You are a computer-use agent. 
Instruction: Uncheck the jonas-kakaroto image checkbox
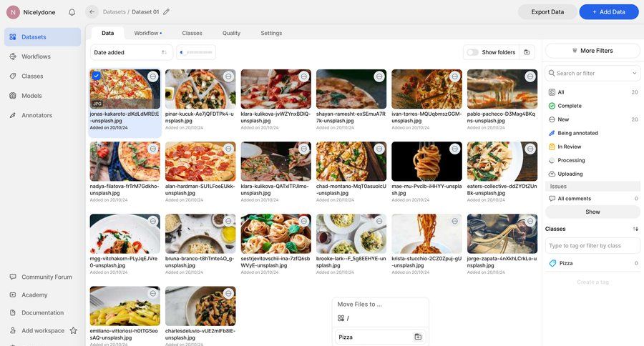click(x=96, y=76)
